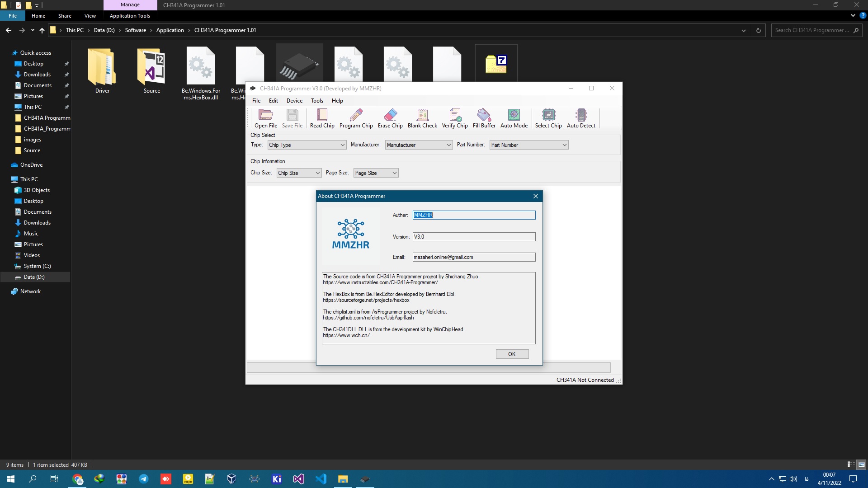Switch to large icons view in status bar
The image size is (868, 488).
861,465
